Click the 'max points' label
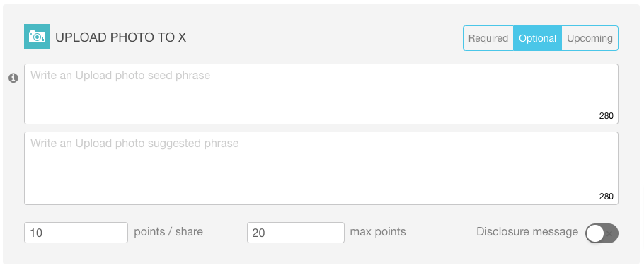The width and height of the screenshot is (644, 268). [x=378, y=232]
